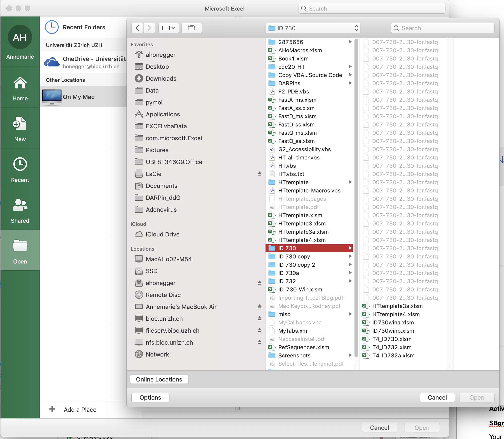This screenshot has height=439, width=504.
Task: Click the new folder toolbar icon
Action: pos(191,28)
